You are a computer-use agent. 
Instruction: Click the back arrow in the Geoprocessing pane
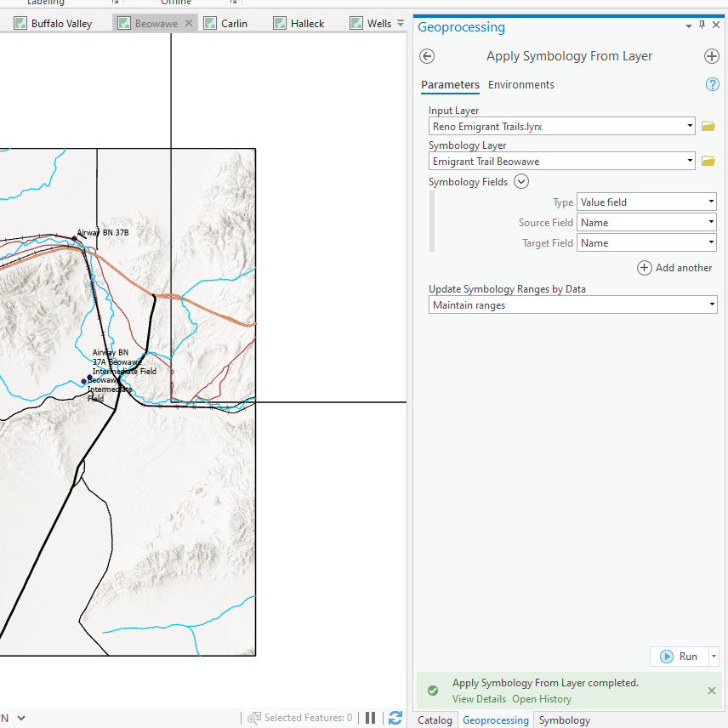coord(426,56)
